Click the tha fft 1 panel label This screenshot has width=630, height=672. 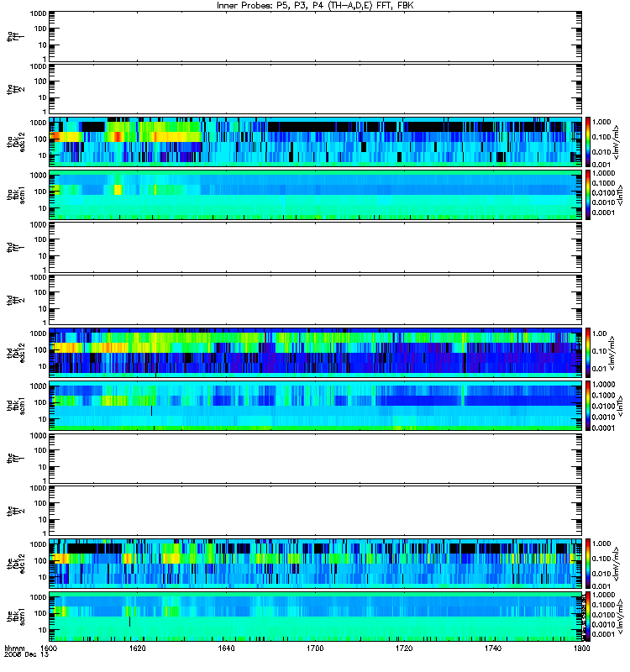pos(16,36)
